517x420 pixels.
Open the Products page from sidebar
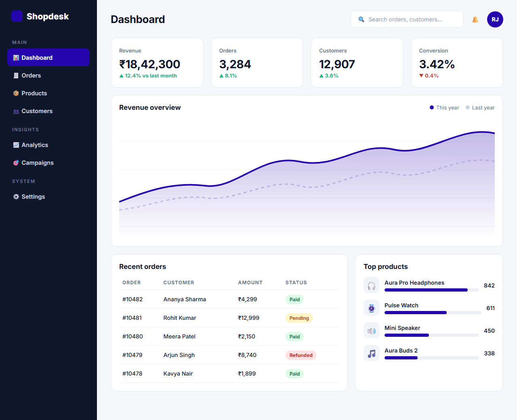click(48, 93)
